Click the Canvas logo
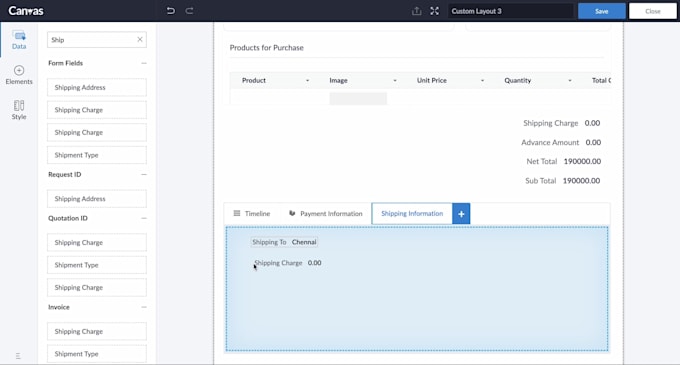Image resolution: width=680 pixels, height=365 pixels. (26, 11)
